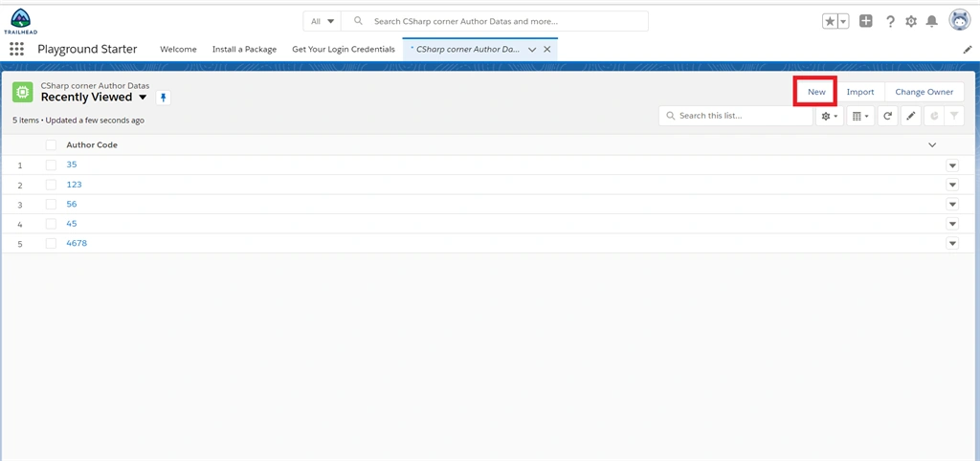Open author record 45

click(x=71, y=224)
